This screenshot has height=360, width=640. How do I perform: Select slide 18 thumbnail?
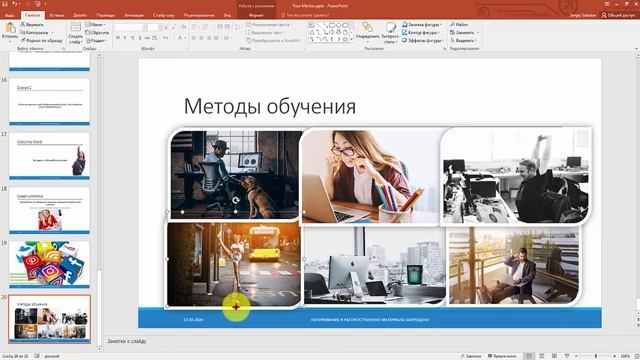click(49, 210)
